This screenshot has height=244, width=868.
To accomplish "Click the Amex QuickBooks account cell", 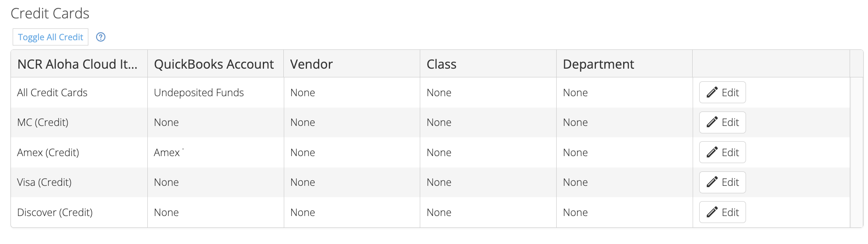I will [x=167, y=153].
